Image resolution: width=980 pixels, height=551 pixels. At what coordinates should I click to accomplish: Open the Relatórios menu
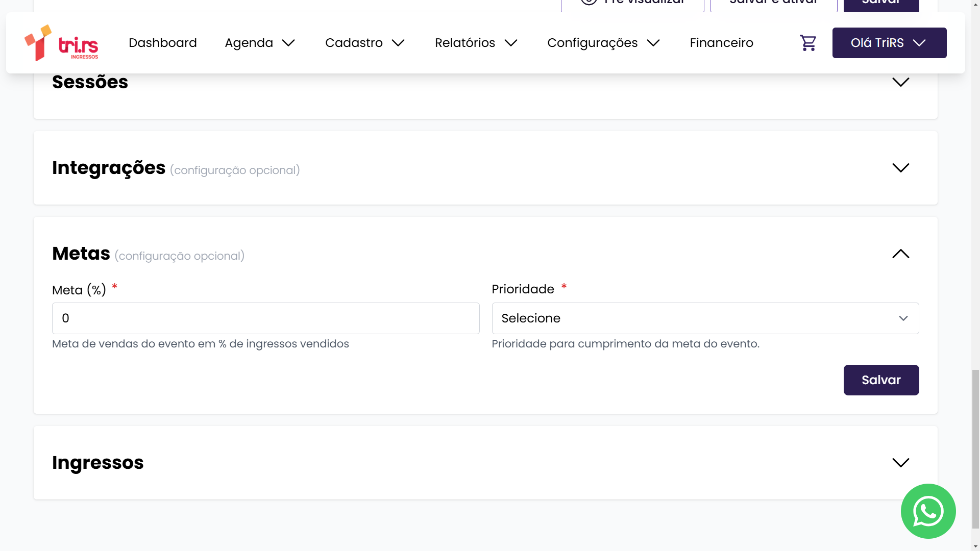pos(476,43)
